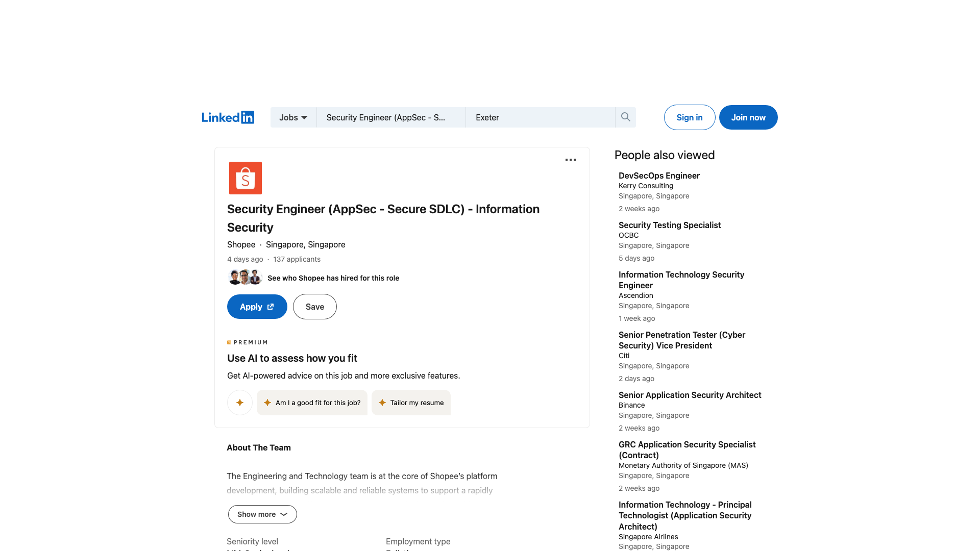
Task: Click the Join now button
Action: point(748,117)
